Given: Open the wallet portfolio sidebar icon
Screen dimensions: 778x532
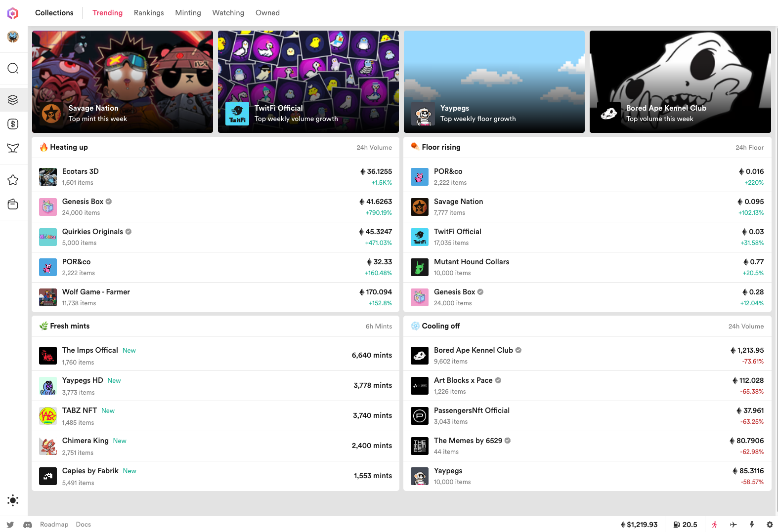Looking at the screenshot, I should coord(13,204).
